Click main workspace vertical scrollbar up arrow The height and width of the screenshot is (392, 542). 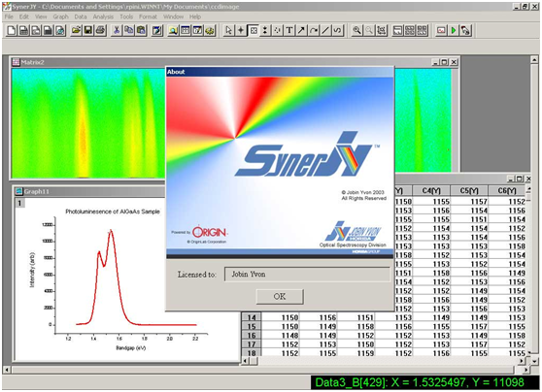click(534, 60)
